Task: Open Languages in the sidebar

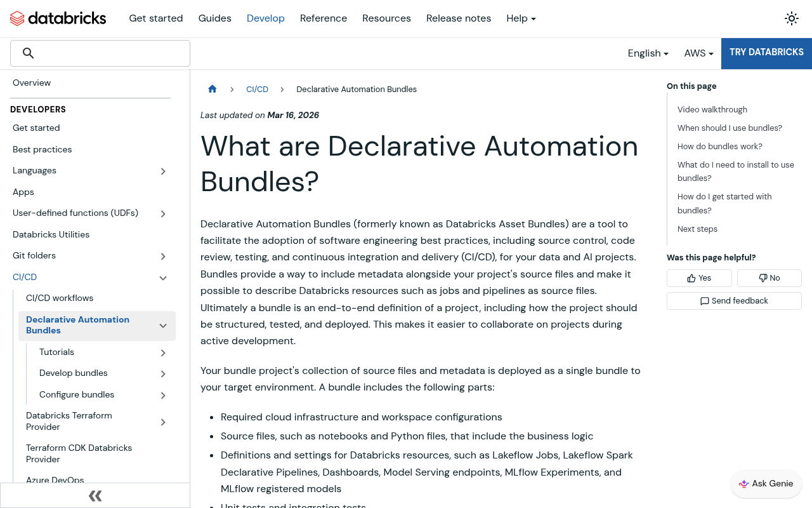Action: pos(34,170)
